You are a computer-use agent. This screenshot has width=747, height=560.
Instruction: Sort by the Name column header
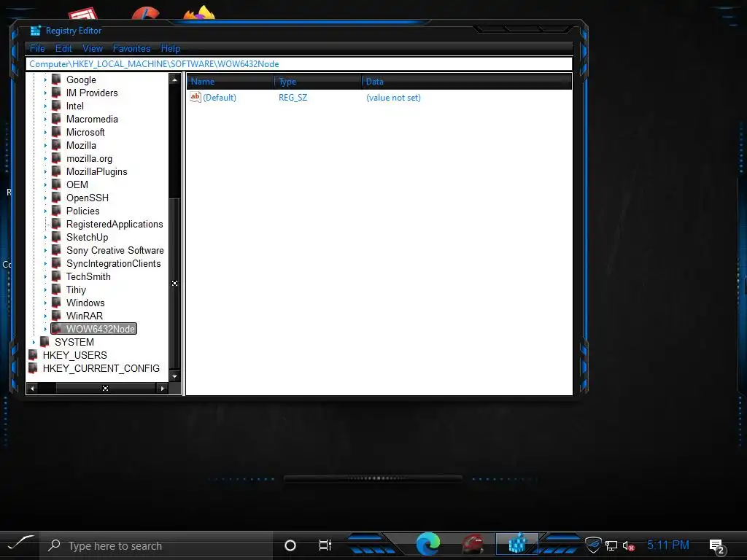(231, 82)
